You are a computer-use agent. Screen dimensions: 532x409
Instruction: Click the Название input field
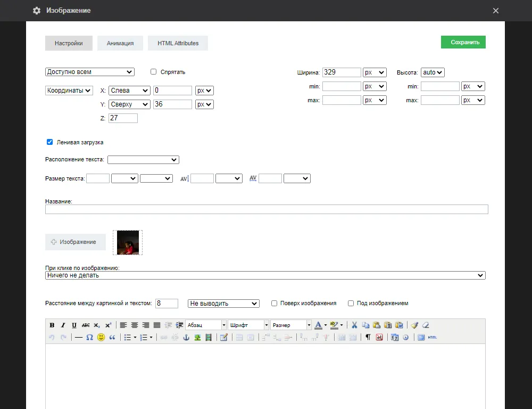(267, 209)
